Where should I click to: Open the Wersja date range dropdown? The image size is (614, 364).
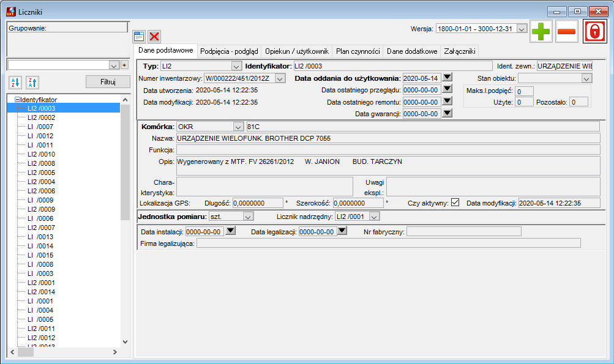522,29
